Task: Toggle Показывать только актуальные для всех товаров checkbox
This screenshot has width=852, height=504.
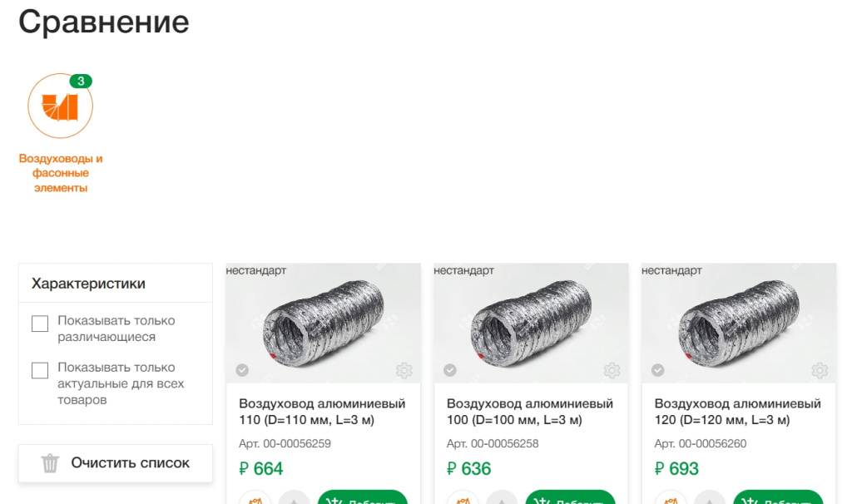Action: [x=40, y=370]
